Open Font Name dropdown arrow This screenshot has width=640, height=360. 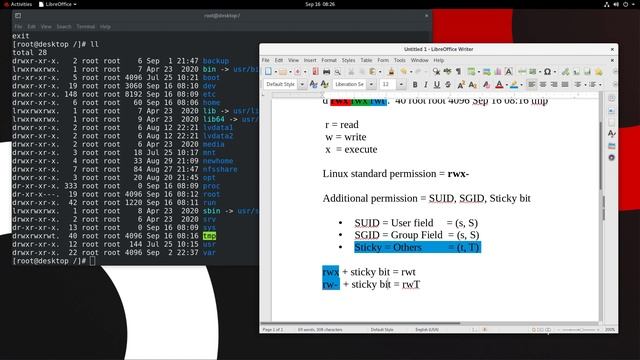[x=371, y=84]
